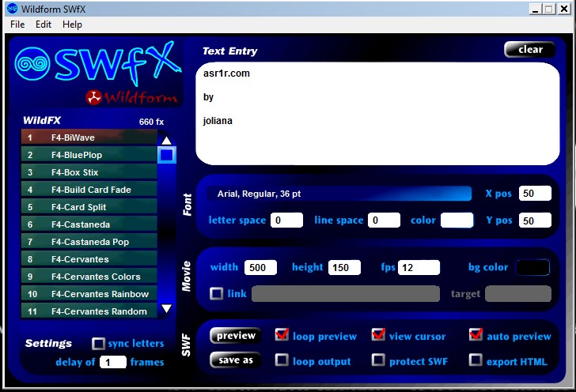The height and width of the screenshot is (392, 576).
Task: Clear the text entry with clear button
Action: click(x=530, y=50)
